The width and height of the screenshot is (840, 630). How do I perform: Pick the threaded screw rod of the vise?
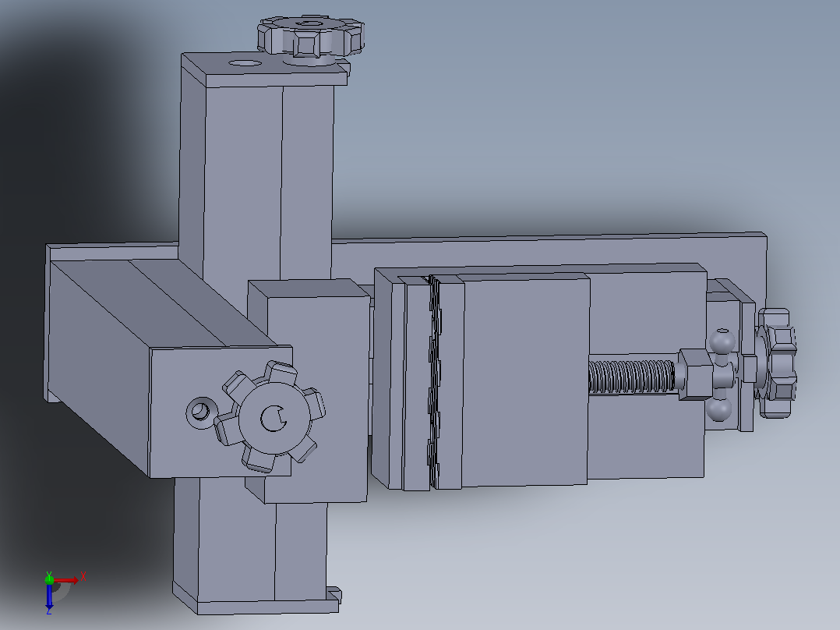(x=632, y=376)
